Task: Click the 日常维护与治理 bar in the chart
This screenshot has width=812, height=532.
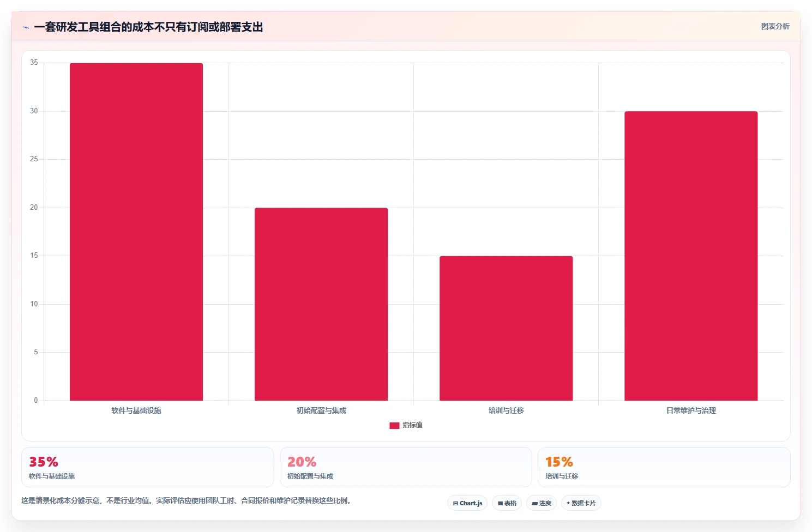Action: 691,256
